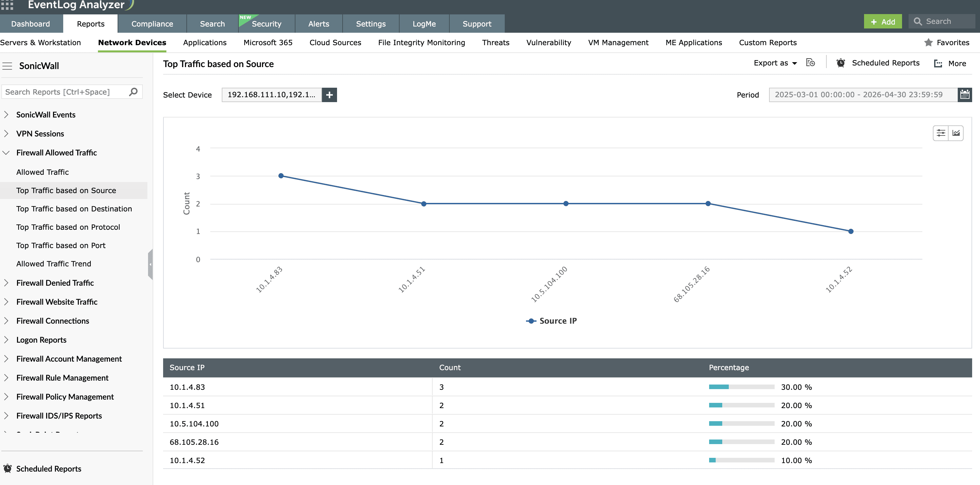
Task: Expand the VPN Sessions group
Action: coord(6,134)
